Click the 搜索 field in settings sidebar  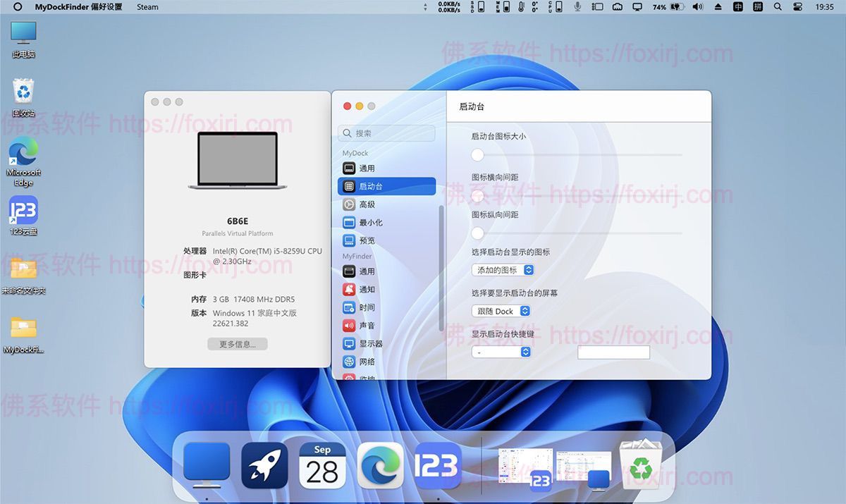pos(387,133)
